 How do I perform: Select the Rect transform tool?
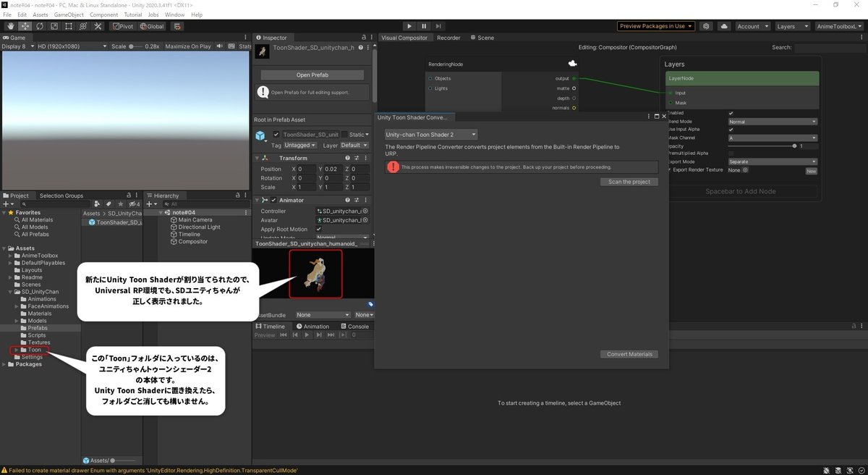[x=68, y=26]
